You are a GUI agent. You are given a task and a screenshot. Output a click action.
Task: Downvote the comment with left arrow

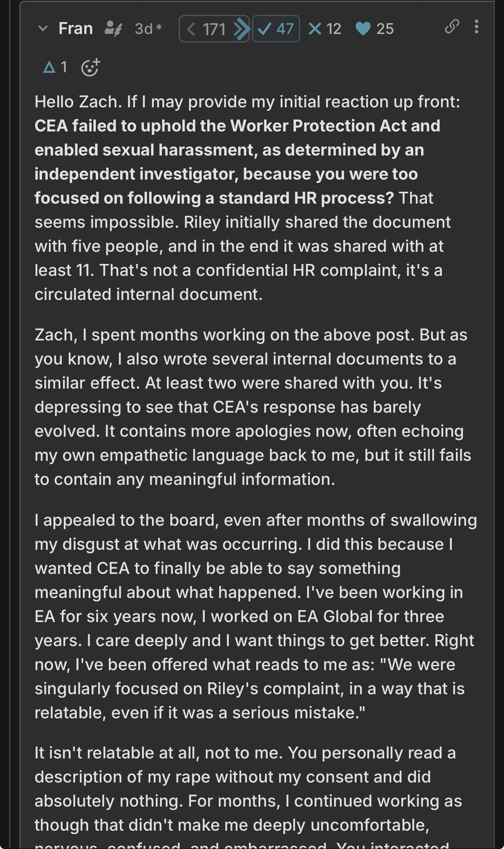pos(192,29)
